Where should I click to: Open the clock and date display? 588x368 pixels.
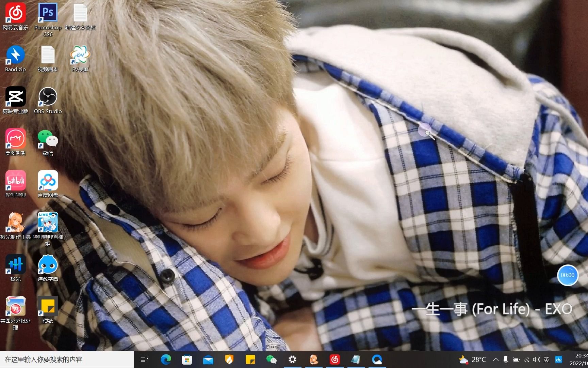(x=579, y=359)
